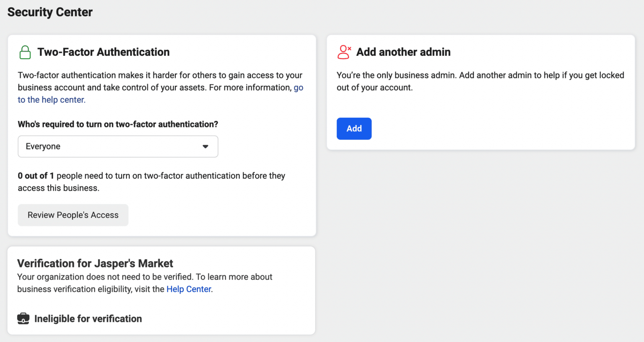
Task: Click the 'Security Center' heading
Action: 49,12
